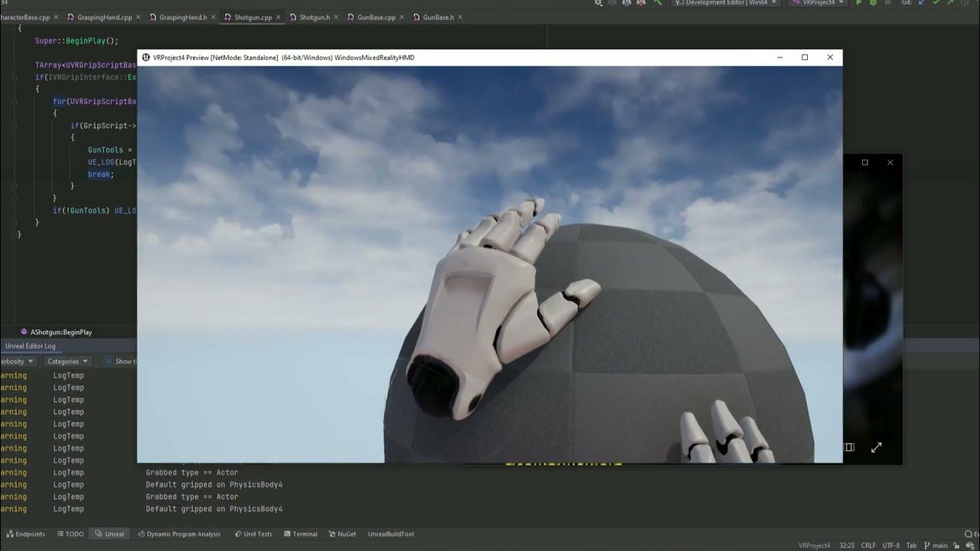Click the CRLF line separator indicator

(x=868, y=546)
